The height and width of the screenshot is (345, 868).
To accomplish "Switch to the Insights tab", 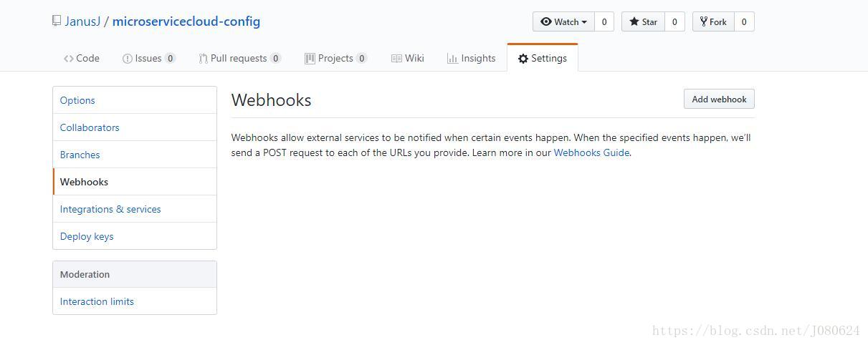I will [x=472, y=58].
